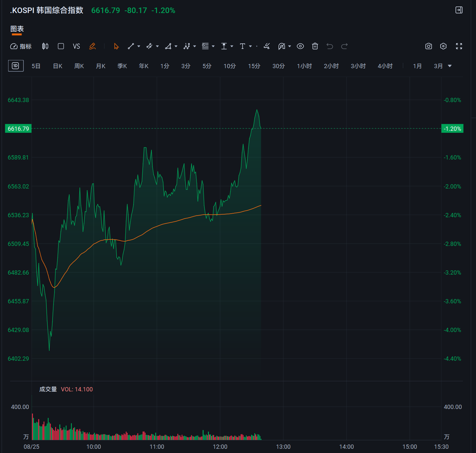Delete drawings with the trash icon
The image size is (476, 453).
[x=315, y=46]
